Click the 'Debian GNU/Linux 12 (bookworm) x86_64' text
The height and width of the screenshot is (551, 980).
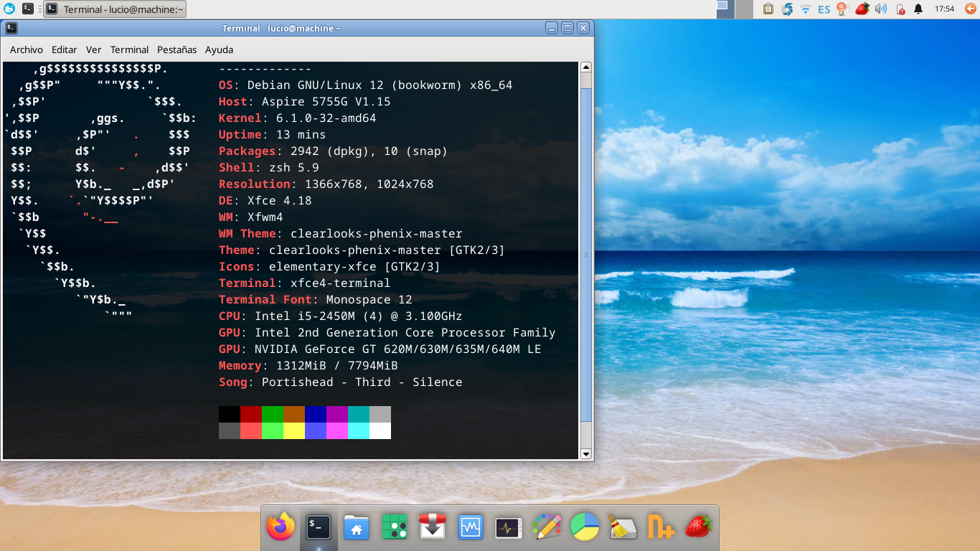point(380,85)
